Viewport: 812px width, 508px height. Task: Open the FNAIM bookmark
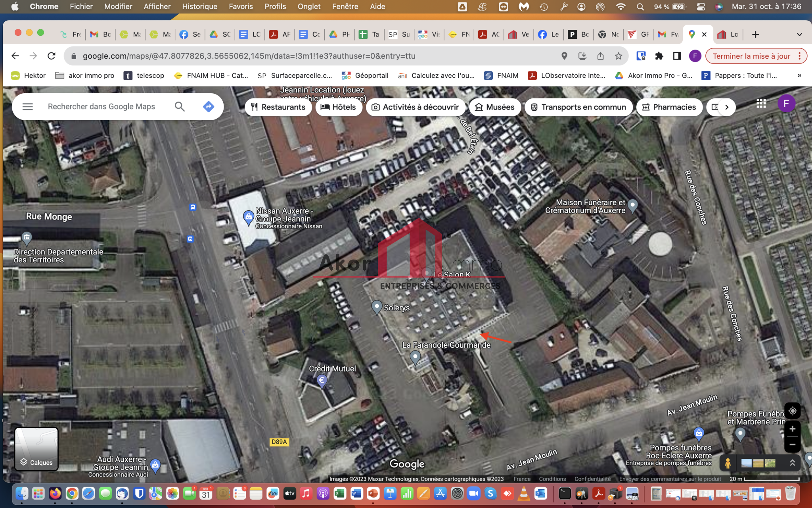501,75
